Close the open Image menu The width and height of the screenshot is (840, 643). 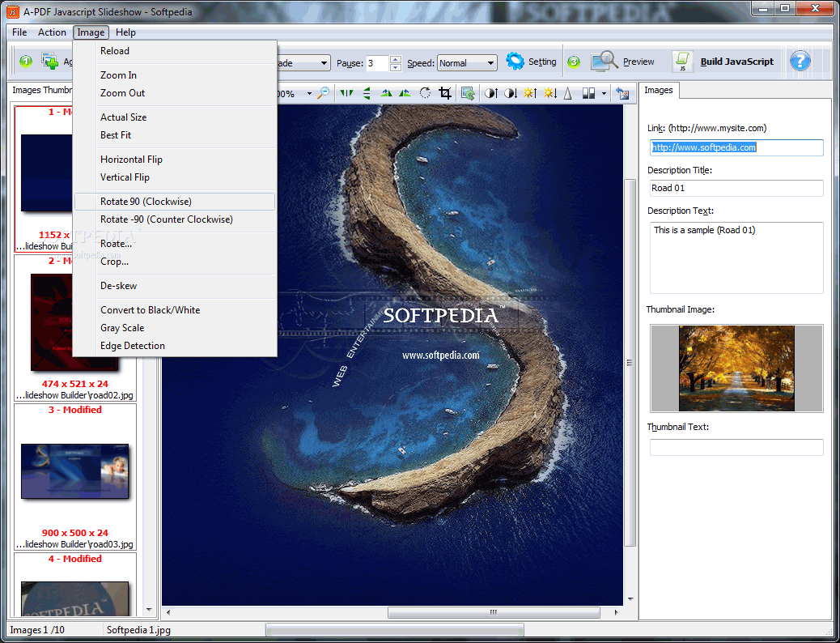coord(91,32)
